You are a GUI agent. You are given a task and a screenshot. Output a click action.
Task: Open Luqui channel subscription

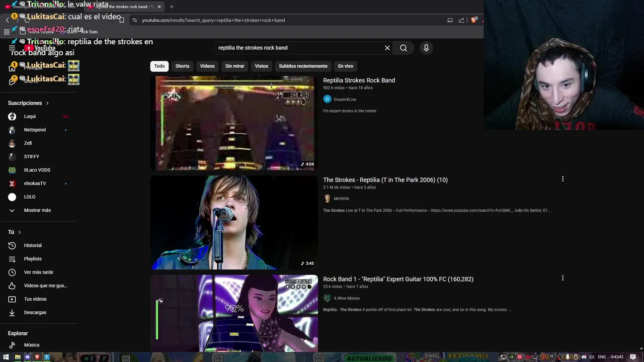[x=39, y=116]
